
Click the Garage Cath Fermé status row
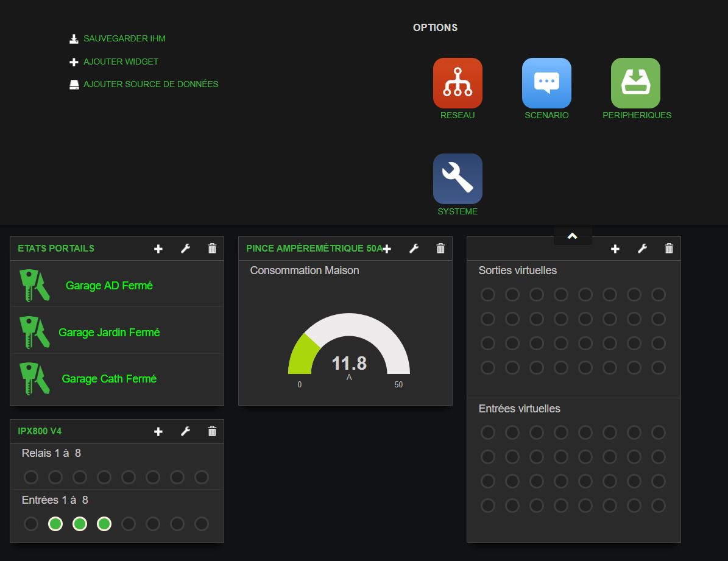[x=109, y=379]
